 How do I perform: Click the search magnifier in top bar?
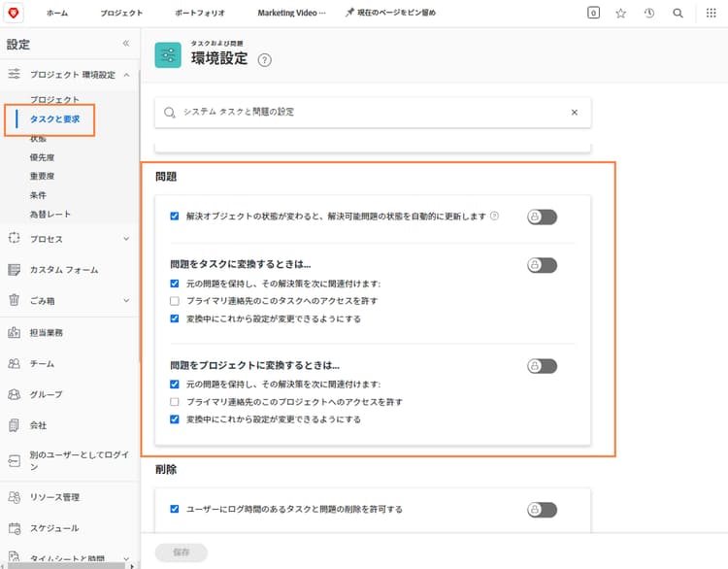coord(678,13)
